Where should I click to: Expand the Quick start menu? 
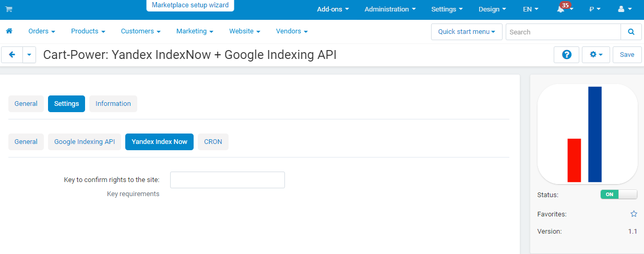click(467, 32)
